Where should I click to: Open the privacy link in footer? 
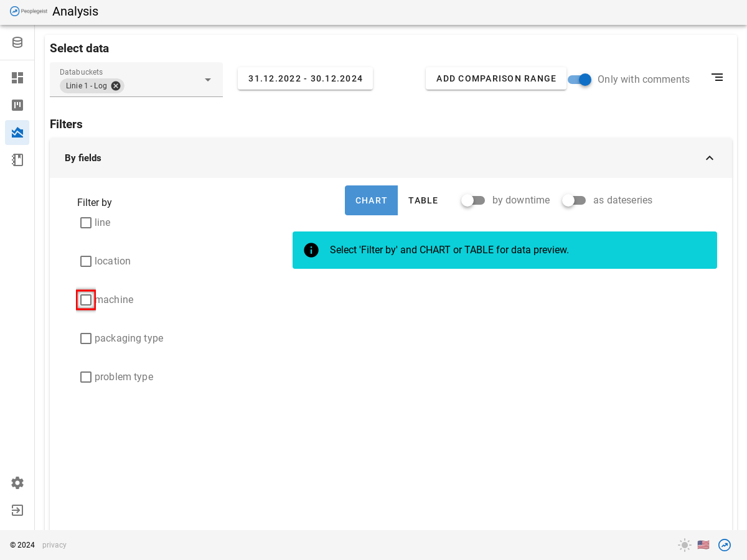pos(54,545)
